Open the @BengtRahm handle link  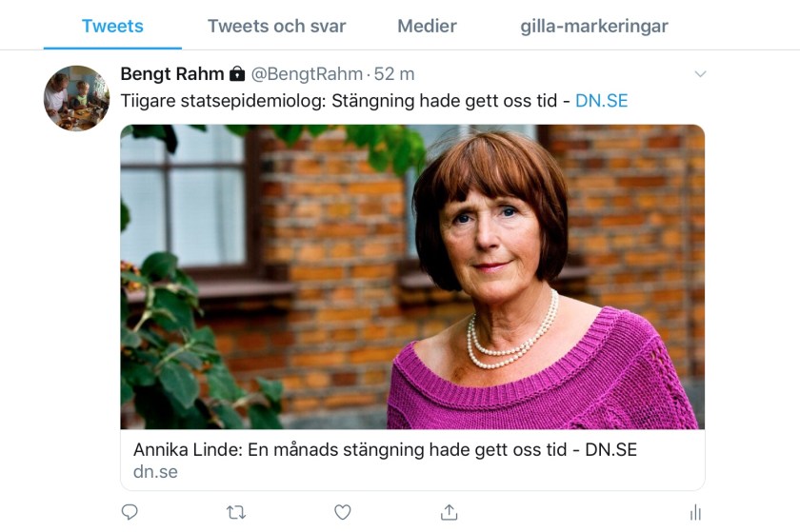pyautogui.click(x=307, y=74)
